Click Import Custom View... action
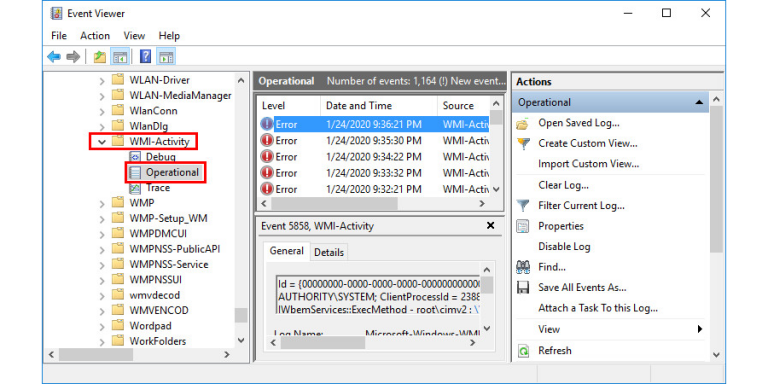Screen dimensions: 768x384 pos(588,164)
